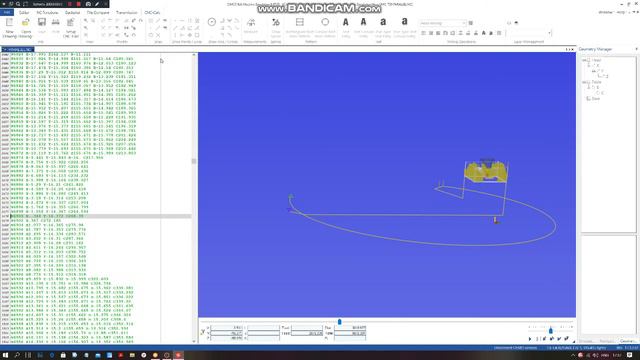Click the last milling operations icon
Screen dimensions: 640x360
[499, 33]
